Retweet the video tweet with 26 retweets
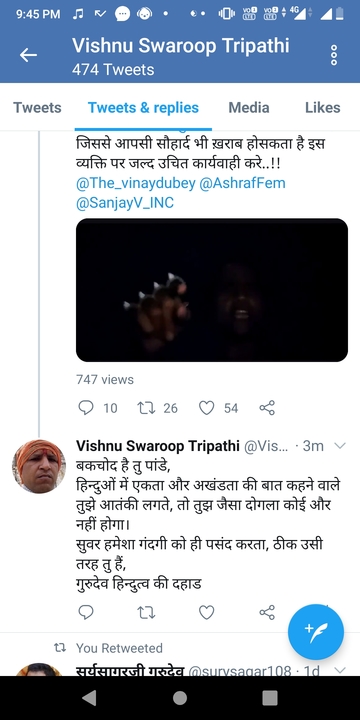Screen dimensions: 360x720 coord(146,407)
